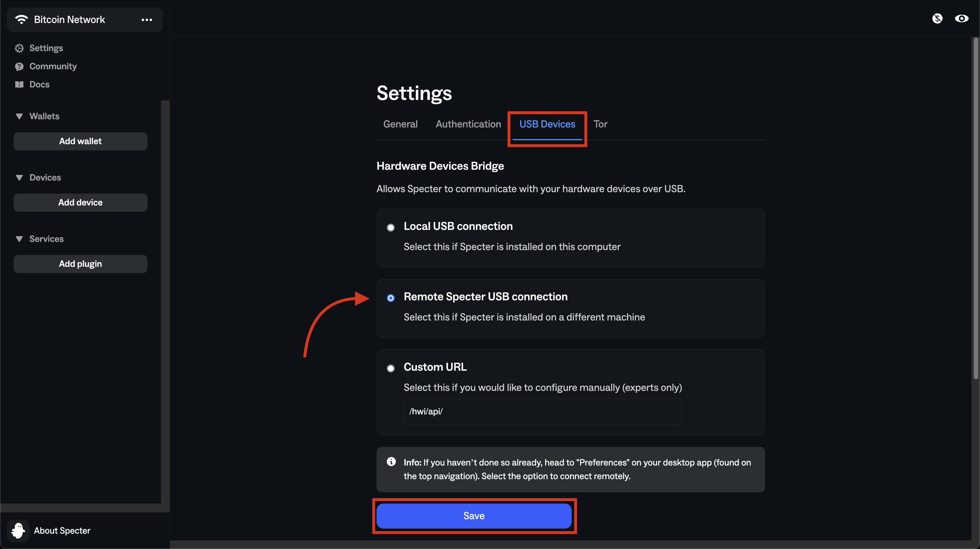
Task: Open the three-dots network menu
Action: [x=147, y=20]
